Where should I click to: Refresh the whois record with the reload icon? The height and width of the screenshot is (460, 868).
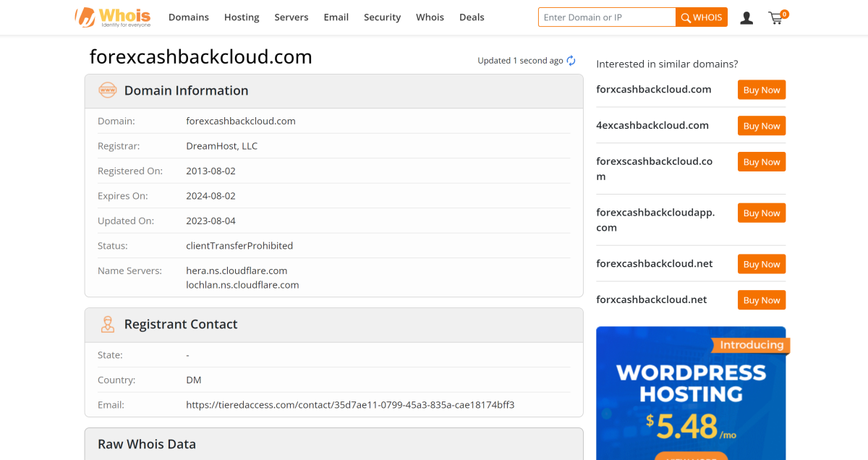571,61
